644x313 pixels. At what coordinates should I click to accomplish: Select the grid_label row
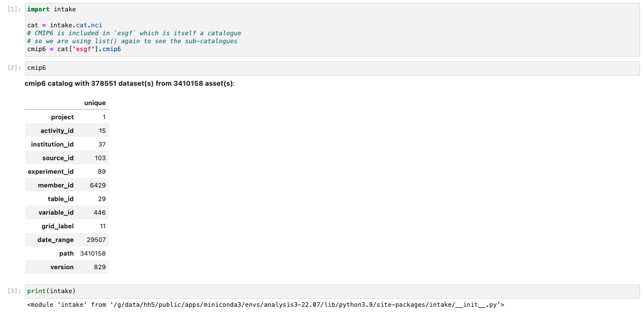67,226
